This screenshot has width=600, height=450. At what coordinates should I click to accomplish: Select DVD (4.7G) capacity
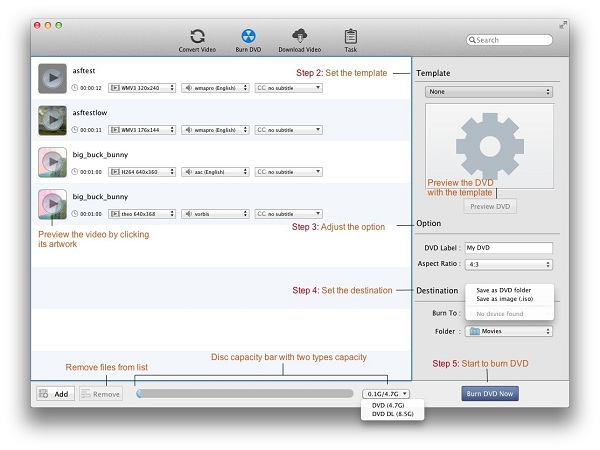[388, 405]
